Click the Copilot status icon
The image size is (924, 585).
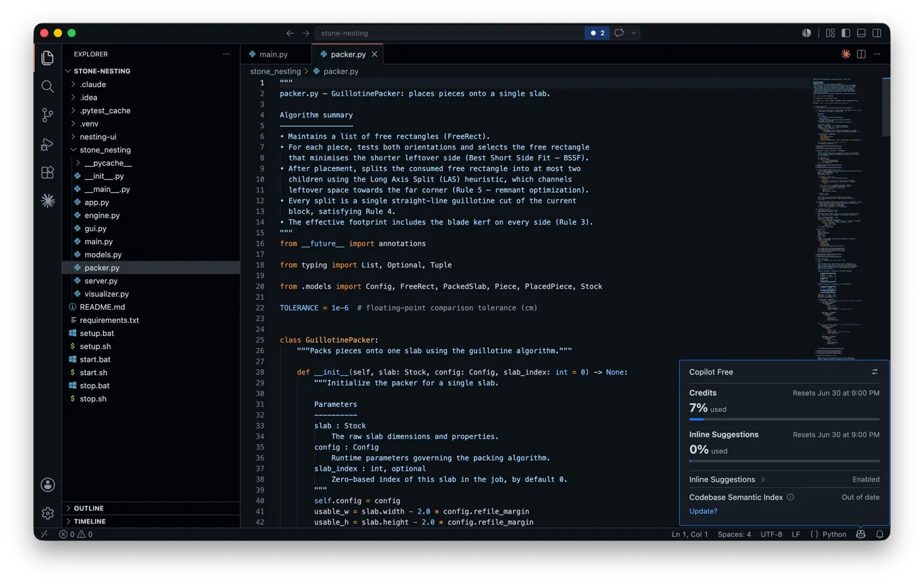coord(861,534)
